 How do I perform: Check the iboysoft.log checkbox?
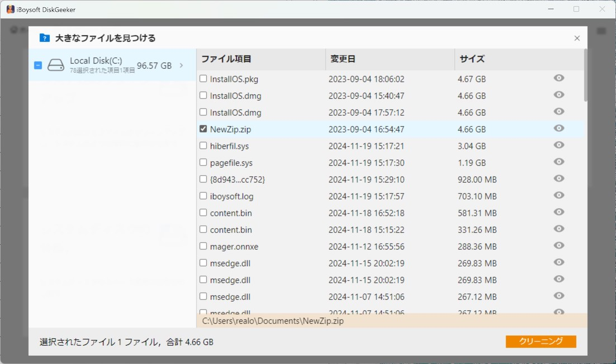click(203, 196)
